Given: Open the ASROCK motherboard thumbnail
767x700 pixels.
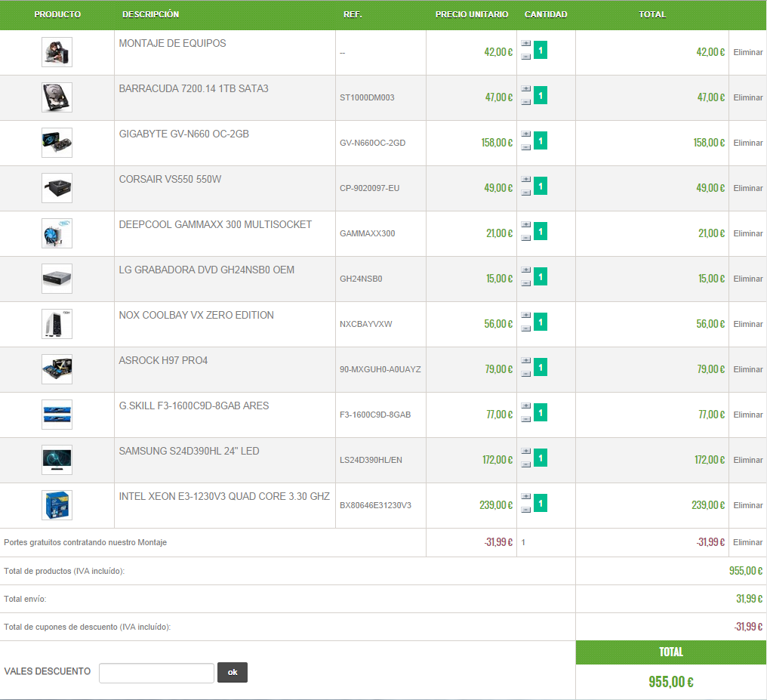Looking at the screenshot, I should 57,369.
